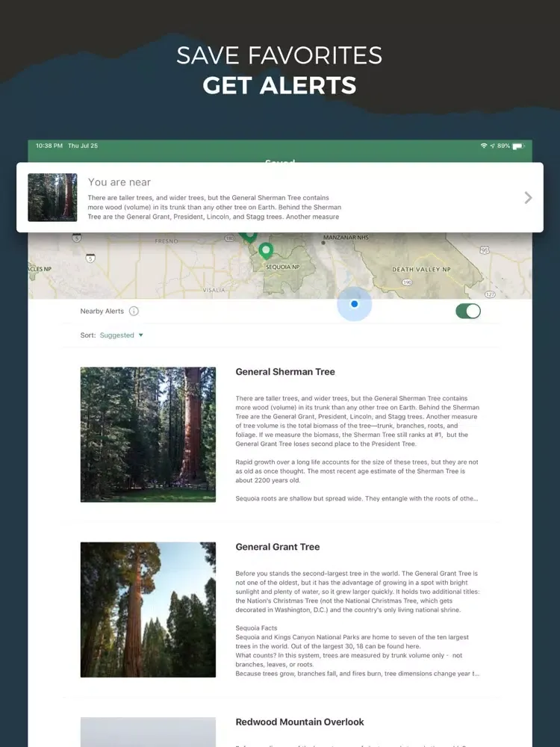The image size is (560, 747).
Task: Click the Nearby Alerts info icon
Action: pos(134,311)
